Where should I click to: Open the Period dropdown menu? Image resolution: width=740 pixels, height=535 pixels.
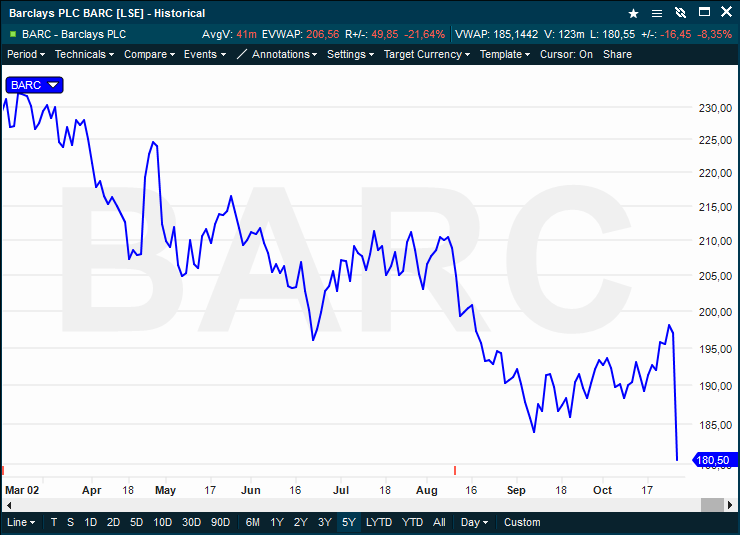click(26, 54)
